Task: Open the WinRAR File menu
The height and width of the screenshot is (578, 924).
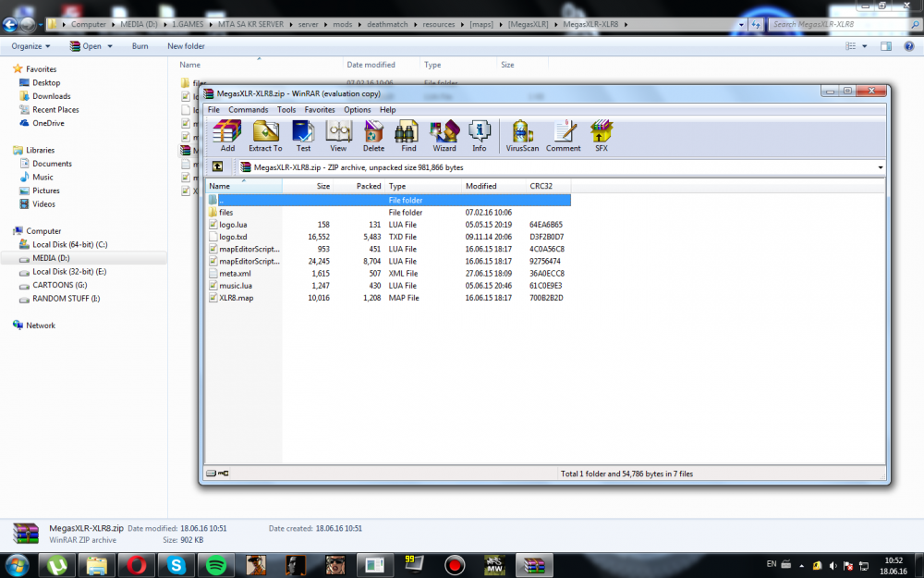Action: pyautogui.click(x=213, y=110)
